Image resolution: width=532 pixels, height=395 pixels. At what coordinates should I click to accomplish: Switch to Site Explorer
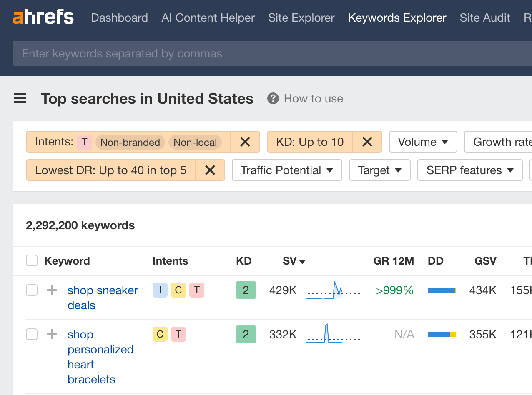(301, 18)
